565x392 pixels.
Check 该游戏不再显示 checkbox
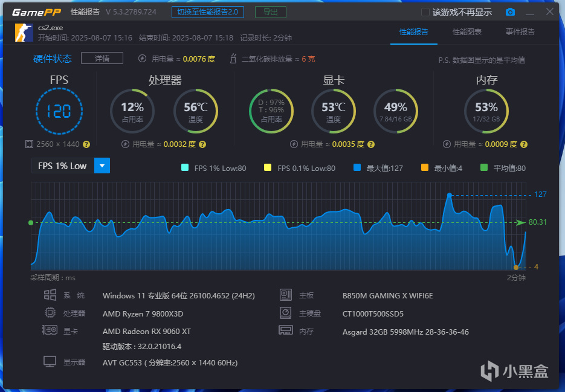click(425, 12)
